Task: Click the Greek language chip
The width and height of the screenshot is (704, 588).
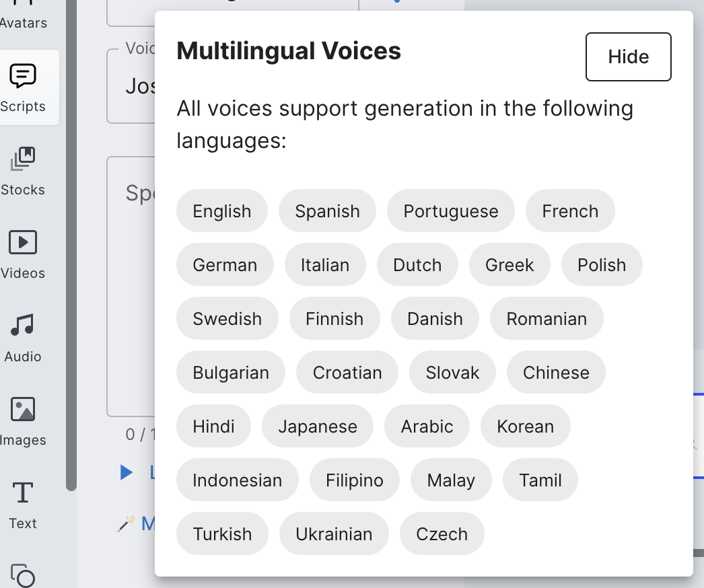Action: click(509, 265)
